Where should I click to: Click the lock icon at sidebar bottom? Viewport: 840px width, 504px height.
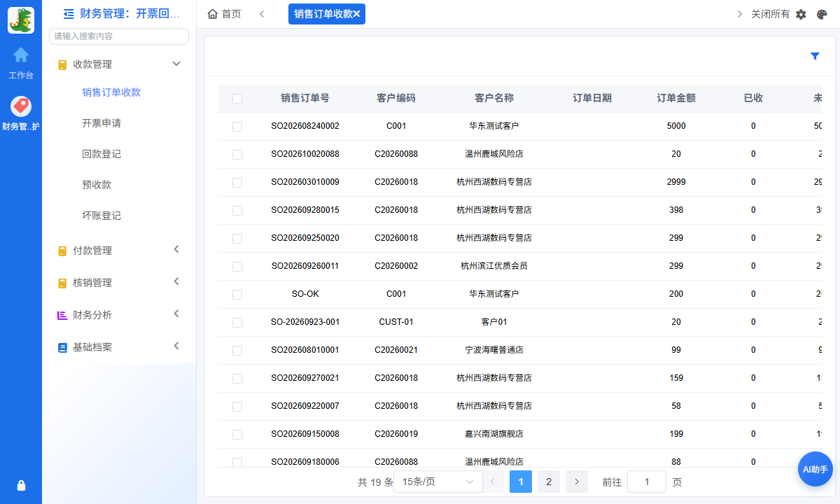pos(21,485)
